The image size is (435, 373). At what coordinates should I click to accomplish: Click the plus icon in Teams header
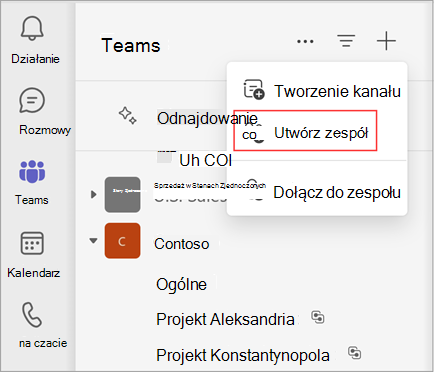[386, 41]
